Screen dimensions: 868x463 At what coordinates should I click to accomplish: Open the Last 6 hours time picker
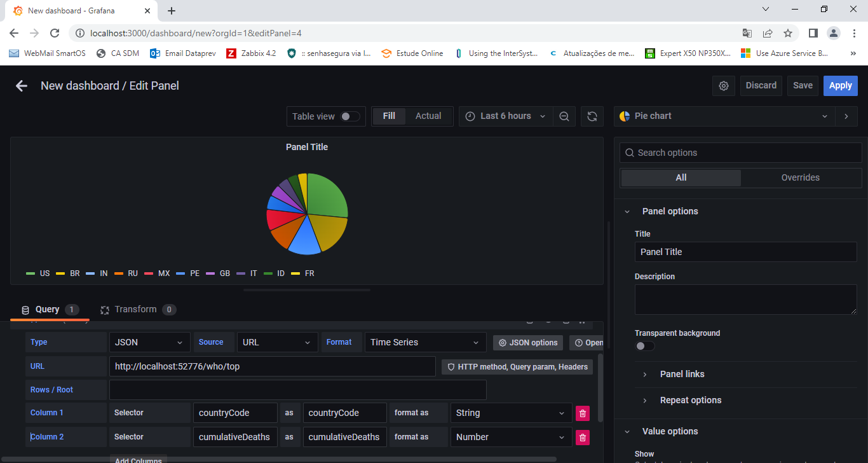click(506, 116)
